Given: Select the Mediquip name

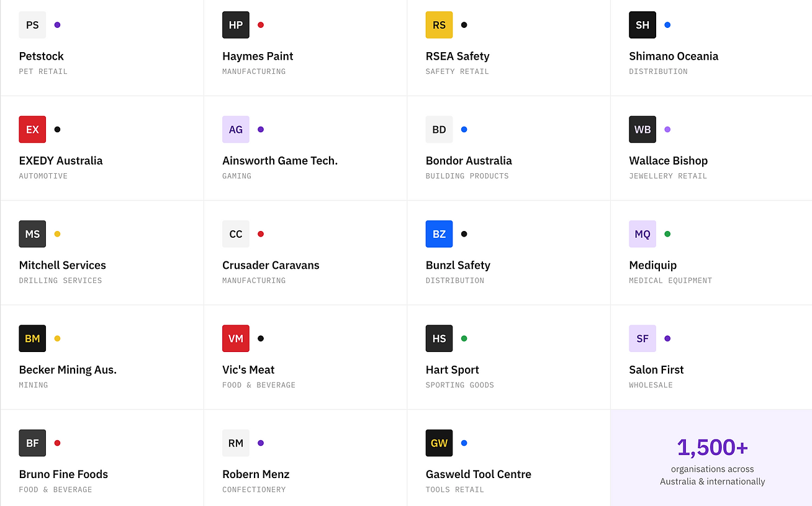Looking at the screenshot, I should click(653, 265).
